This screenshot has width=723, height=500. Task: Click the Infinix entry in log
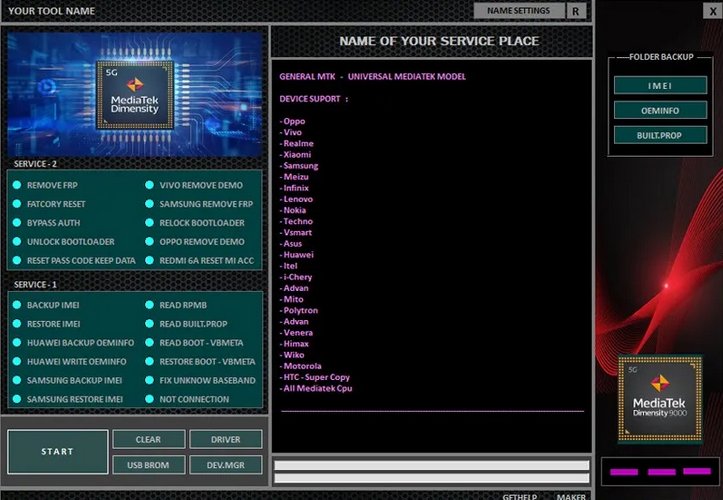pyautogui.click(x=294, y=188)
